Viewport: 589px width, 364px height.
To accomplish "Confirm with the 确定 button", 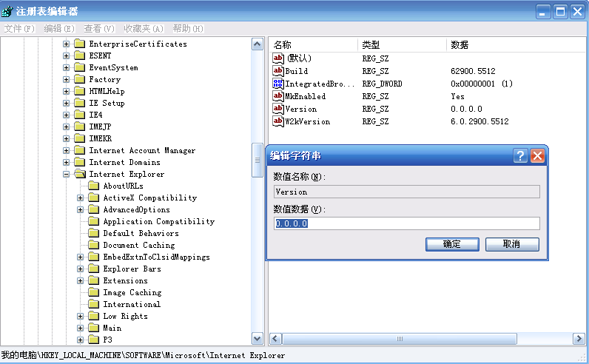I will click(452, 244).
